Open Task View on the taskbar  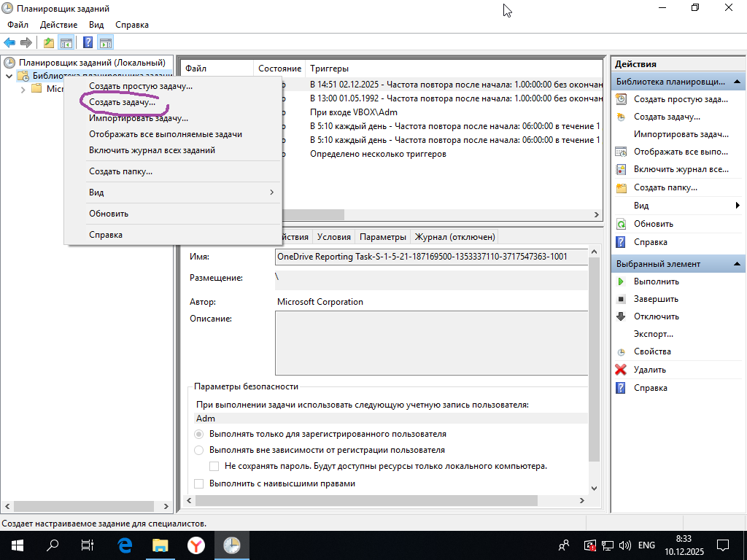tap(88, 545)
